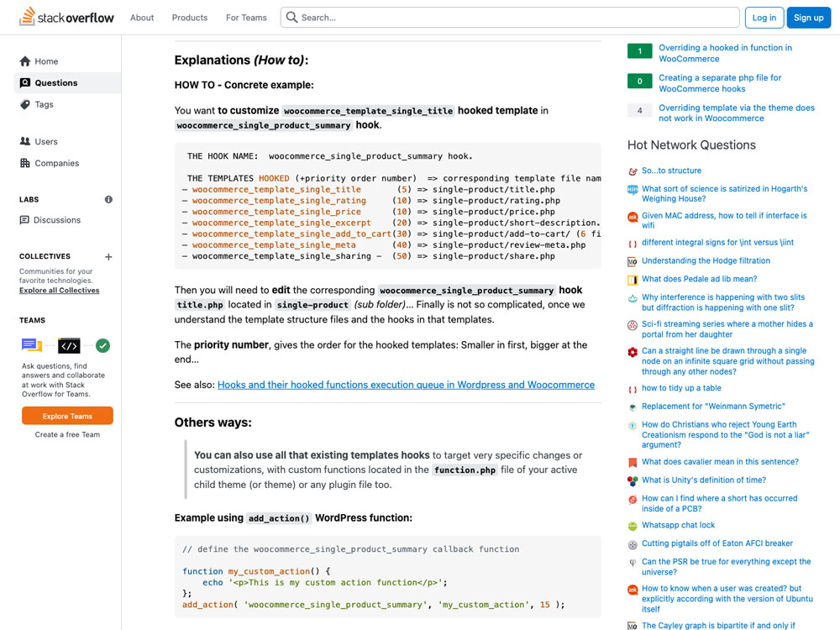Viewport: 840px width, 630px height.
Task: Click the Discussions chat icon
Action: 24,219
